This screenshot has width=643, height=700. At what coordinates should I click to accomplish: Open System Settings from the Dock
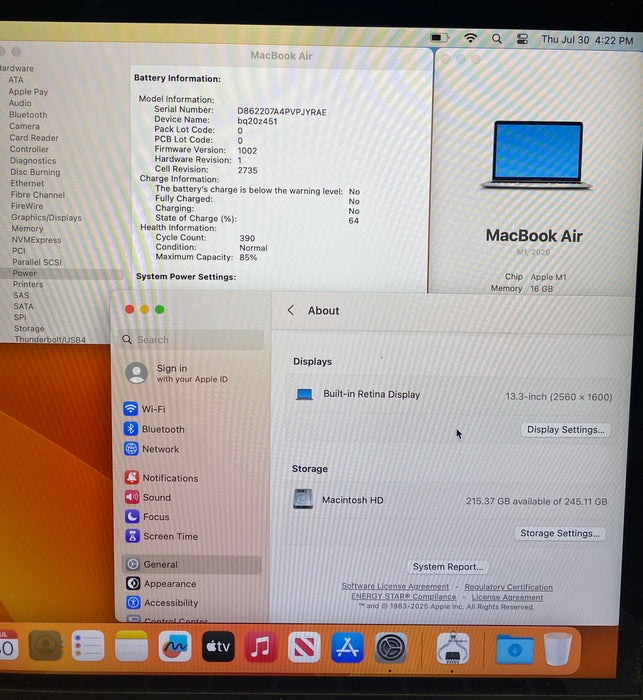(391, 648)
